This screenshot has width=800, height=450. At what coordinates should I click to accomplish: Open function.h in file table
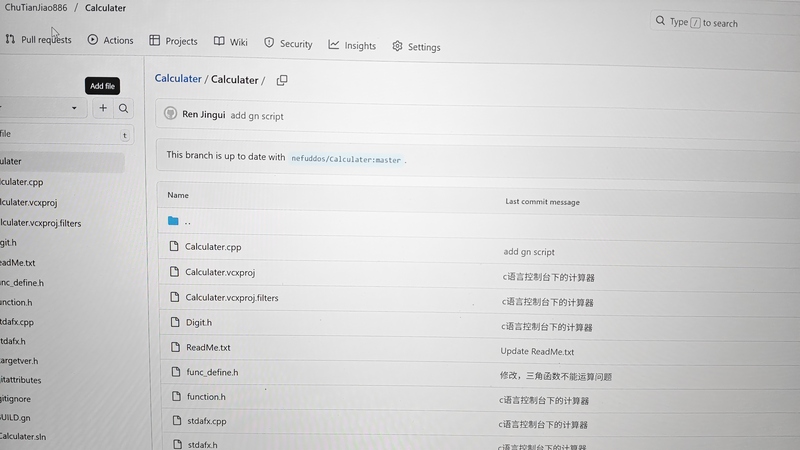pyautogui.click(x=206, y=396)
